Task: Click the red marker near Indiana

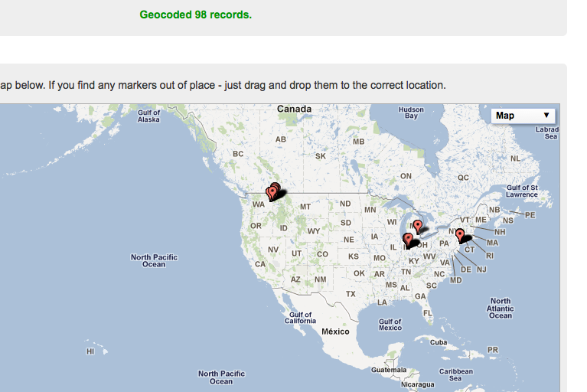Action: 407,240
